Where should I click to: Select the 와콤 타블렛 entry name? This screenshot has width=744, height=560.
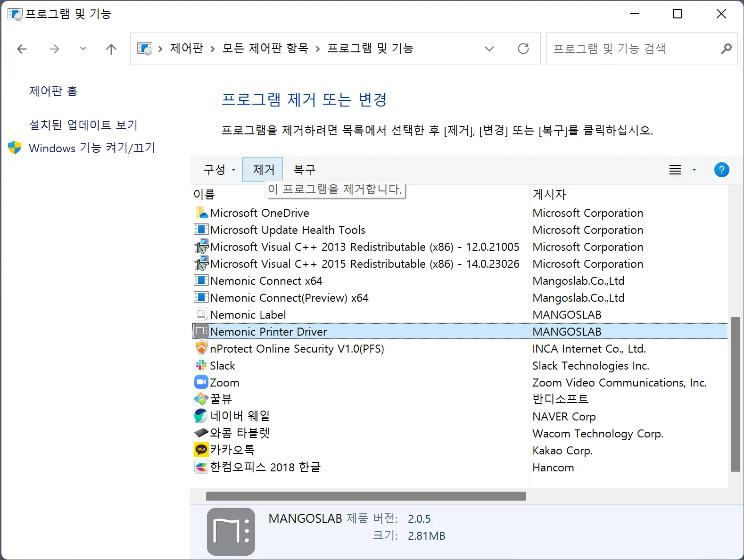coord(240,433)
